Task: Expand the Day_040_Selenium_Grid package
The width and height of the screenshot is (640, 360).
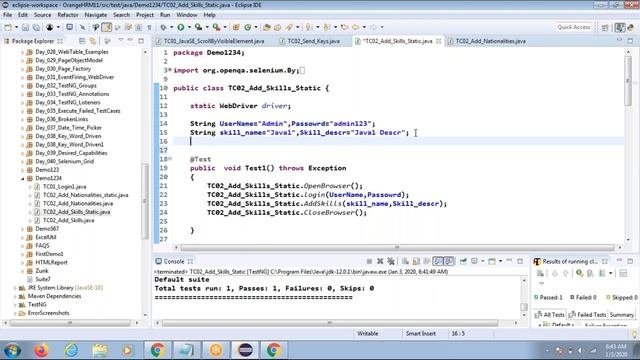Action: pyautogui.click(x=22, y=162)
